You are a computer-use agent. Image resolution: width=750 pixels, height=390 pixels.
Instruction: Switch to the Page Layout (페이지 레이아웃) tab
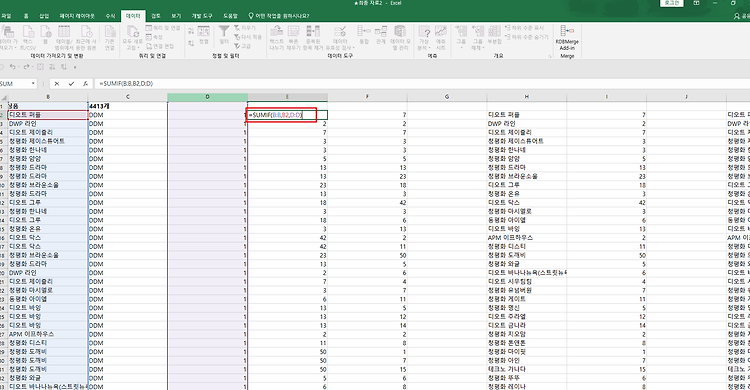coord(77,16)
